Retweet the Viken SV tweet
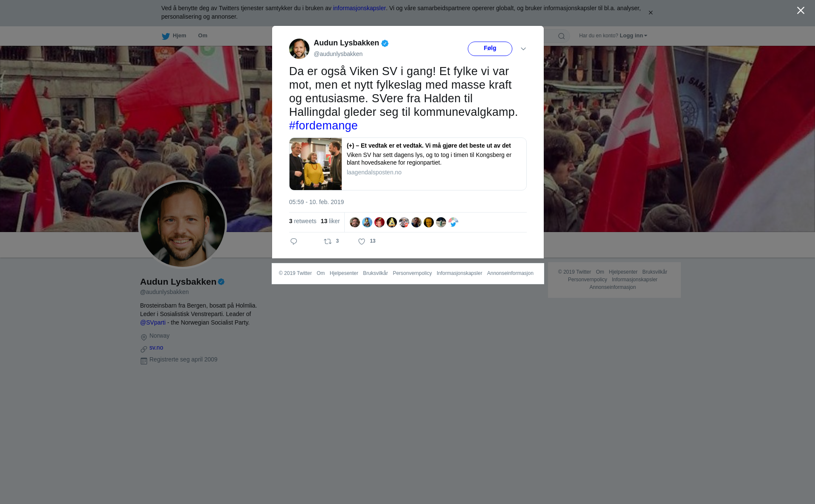815x504 pixels. (x=328, y=241)
